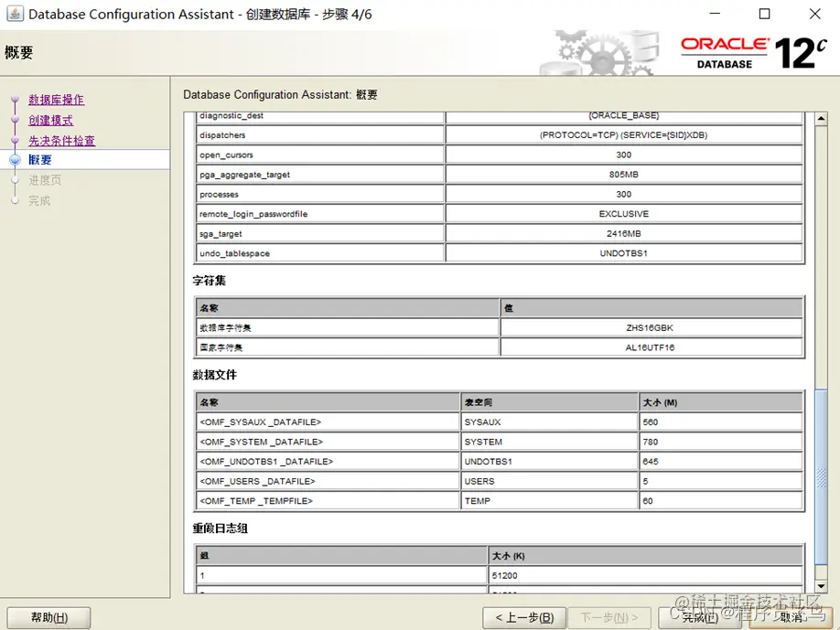Open the 创建模式 step link
Image resolution: width=840 pixels, height=630 pixels.
(x=51, y=121)
